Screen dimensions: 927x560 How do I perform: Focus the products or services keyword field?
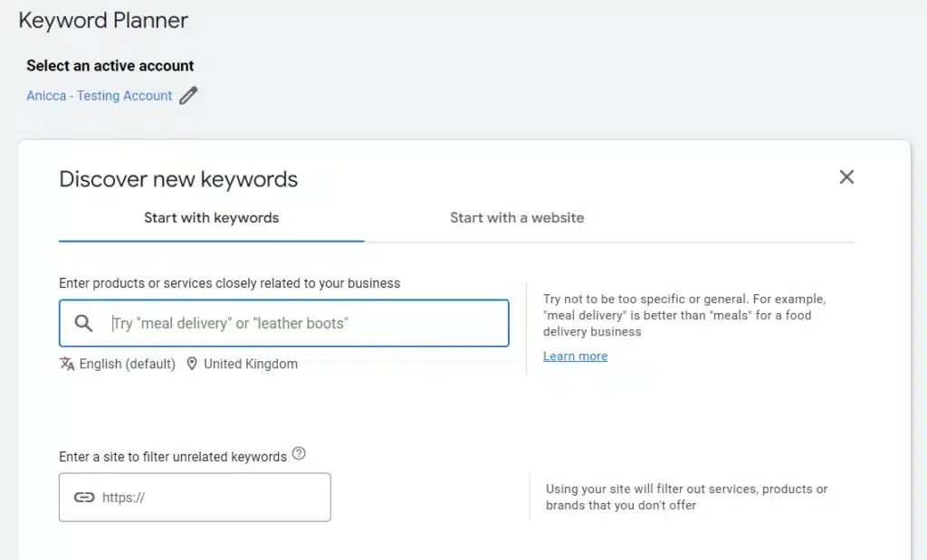[x=283, y=323]
